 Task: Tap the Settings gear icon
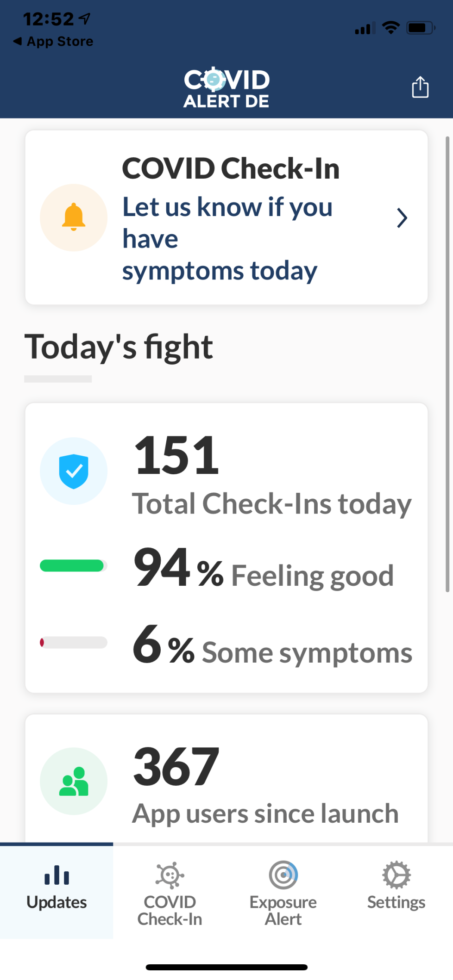point(396,875)
